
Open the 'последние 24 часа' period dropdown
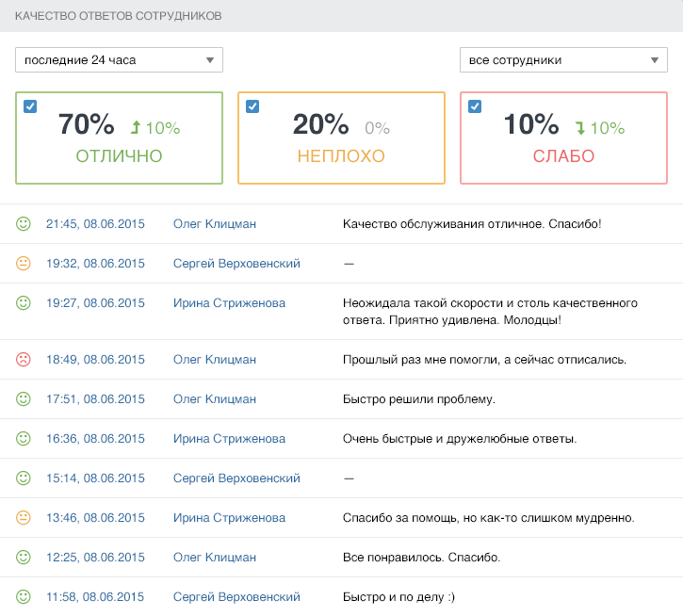(x=119, y=60)
